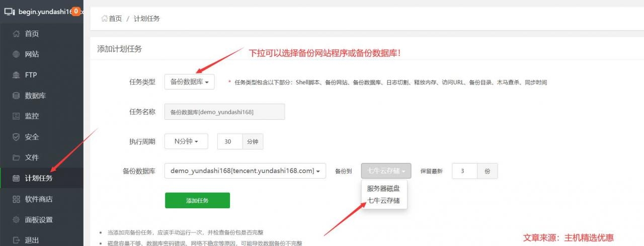Click the monitor icon beside begin.yundashi168

click(10, 12)
